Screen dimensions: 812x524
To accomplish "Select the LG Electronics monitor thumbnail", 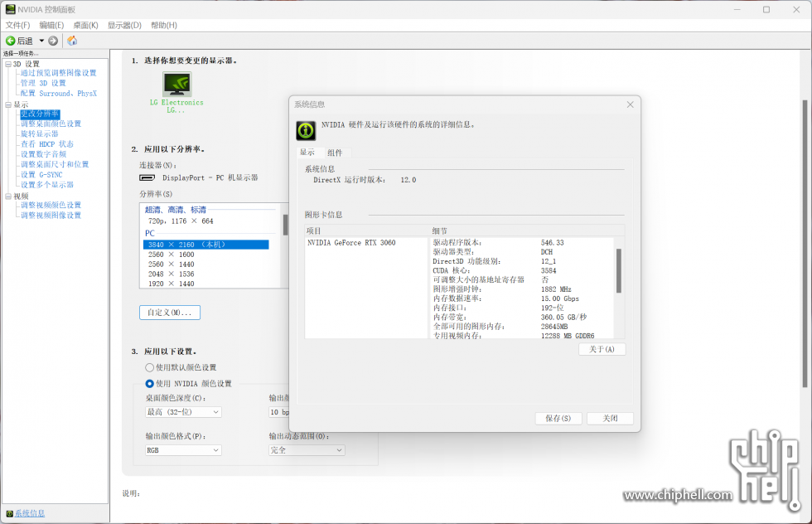I will click(x=177, y=84).
